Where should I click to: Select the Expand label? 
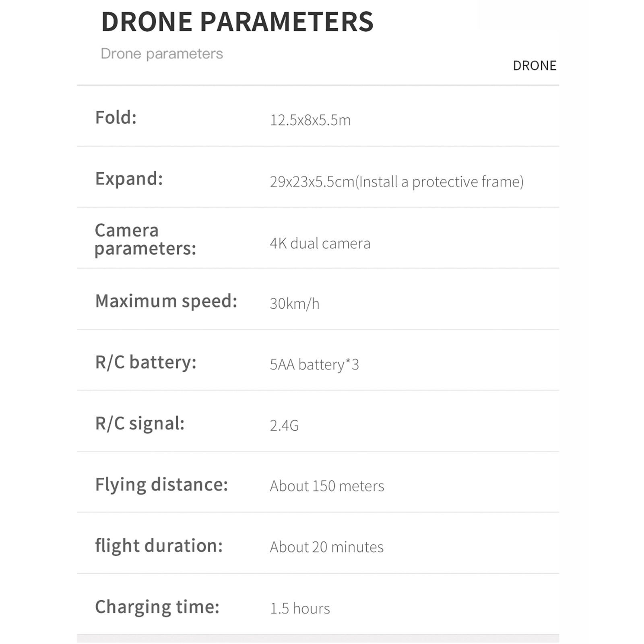point(129,179)
